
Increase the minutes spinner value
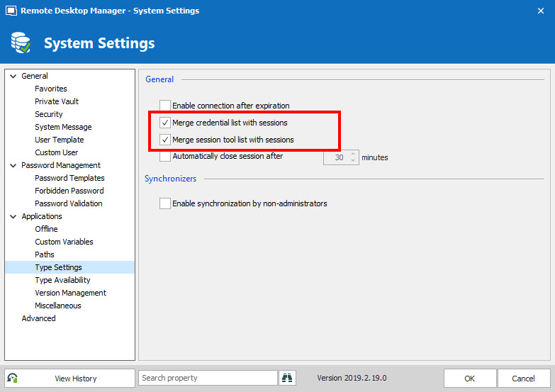(x=354, y=154)
